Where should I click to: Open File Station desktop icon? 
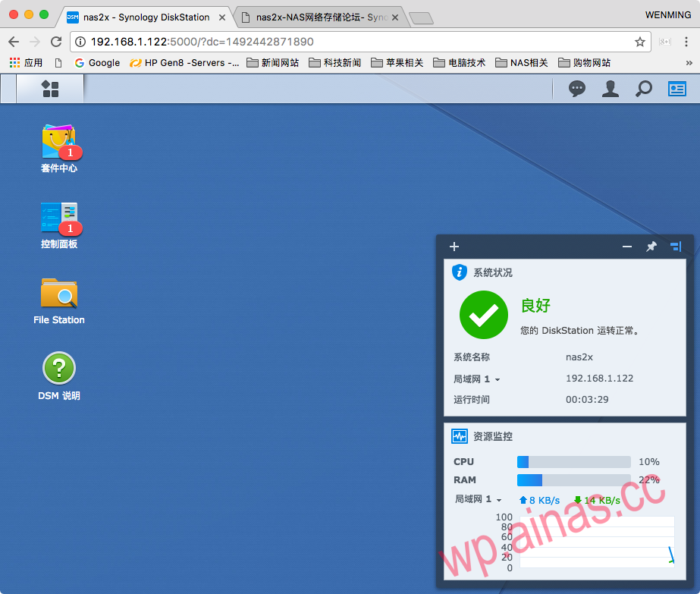click(x=59, y=300)
